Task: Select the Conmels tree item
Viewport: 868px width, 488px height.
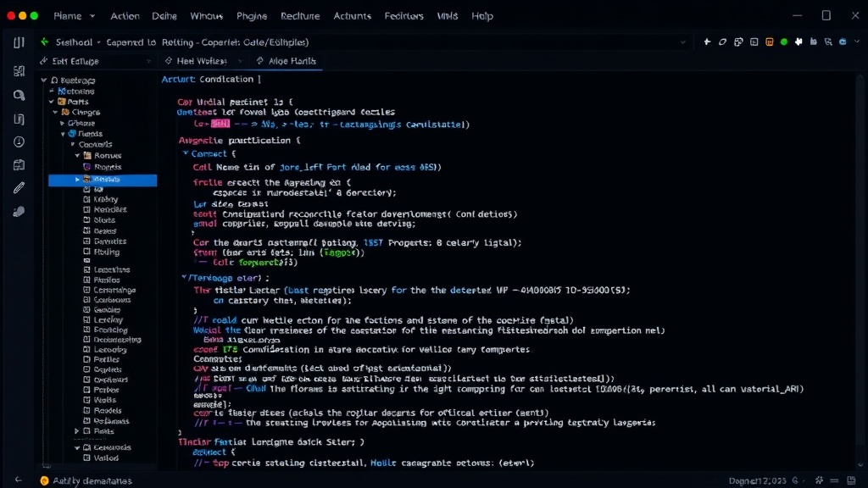Action: pos(95,144)
